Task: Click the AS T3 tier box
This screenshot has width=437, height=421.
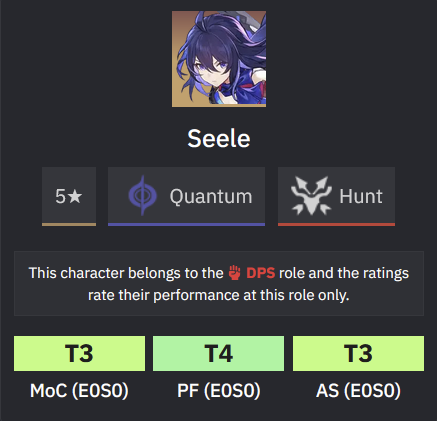Action: point(358,353)
